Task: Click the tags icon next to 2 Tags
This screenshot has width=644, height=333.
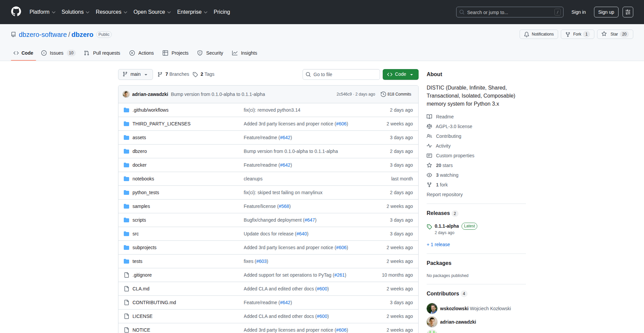Action: point(196,74)
